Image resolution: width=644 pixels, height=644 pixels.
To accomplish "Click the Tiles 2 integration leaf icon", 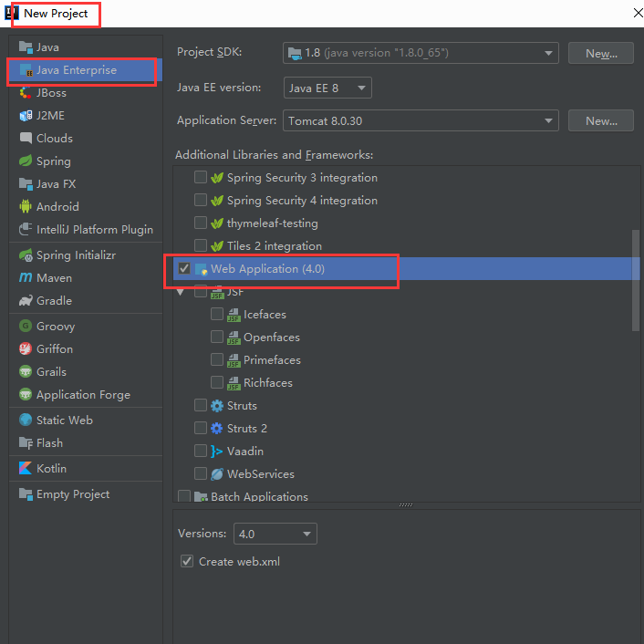I will coord(217,246).
